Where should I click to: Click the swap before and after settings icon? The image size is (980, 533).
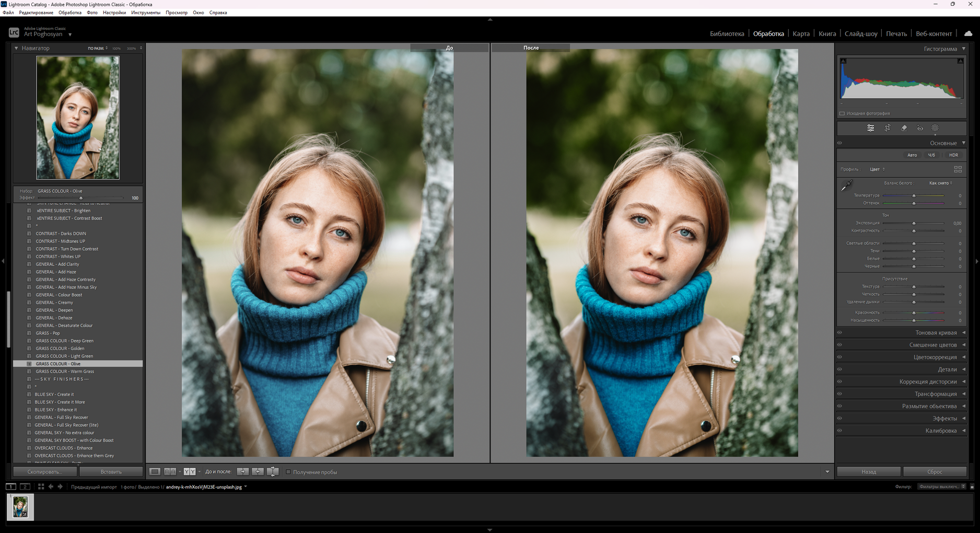click(273, 472)
